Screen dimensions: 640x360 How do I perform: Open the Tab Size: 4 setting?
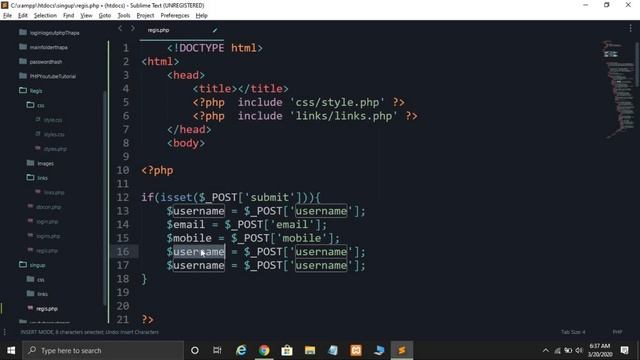click(573, 332)
